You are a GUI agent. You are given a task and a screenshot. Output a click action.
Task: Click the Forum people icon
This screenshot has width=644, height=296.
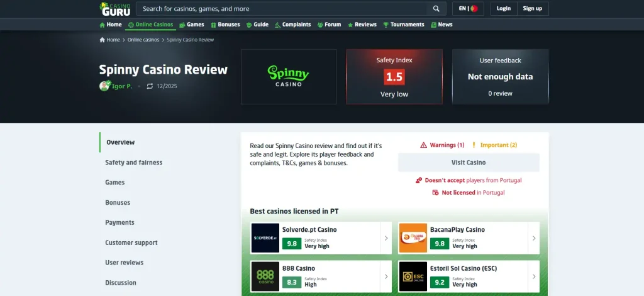[320, 25]
